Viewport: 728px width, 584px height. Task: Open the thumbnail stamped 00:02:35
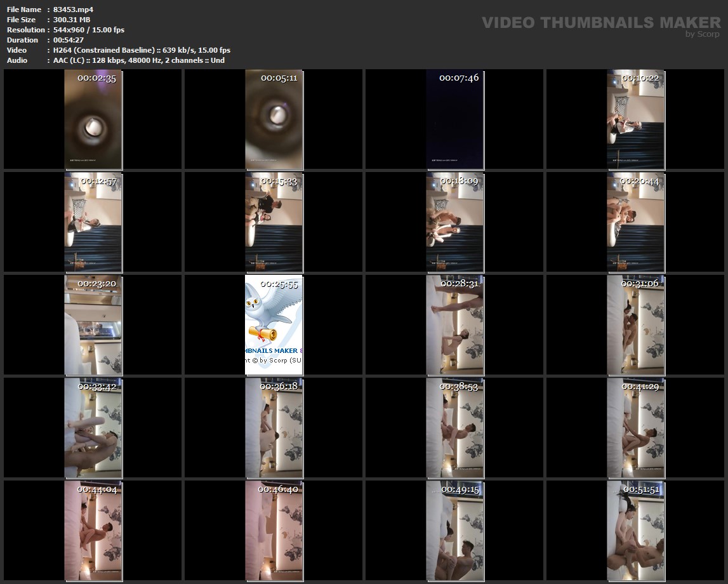tap(93, 120)
